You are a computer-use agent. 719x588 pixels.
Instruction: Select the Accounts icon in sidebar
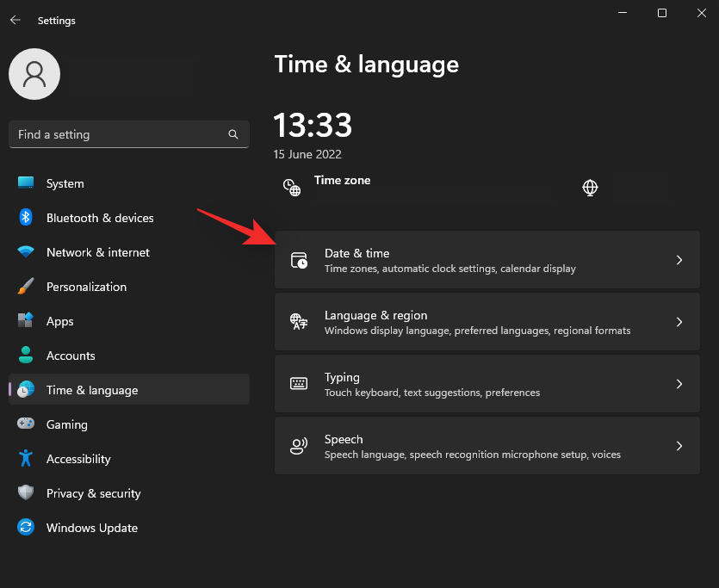24,356
